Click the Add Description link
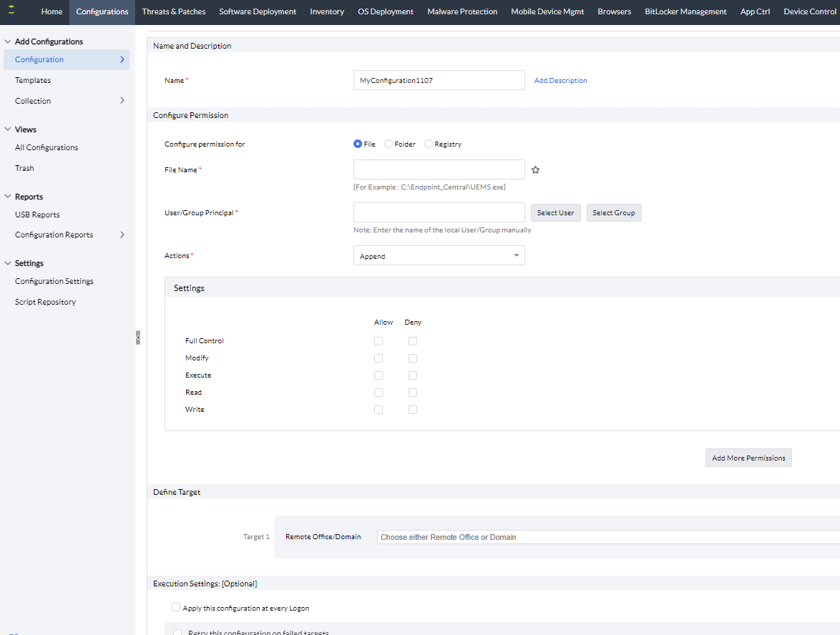Screen dimensions: 840x635 560,81
